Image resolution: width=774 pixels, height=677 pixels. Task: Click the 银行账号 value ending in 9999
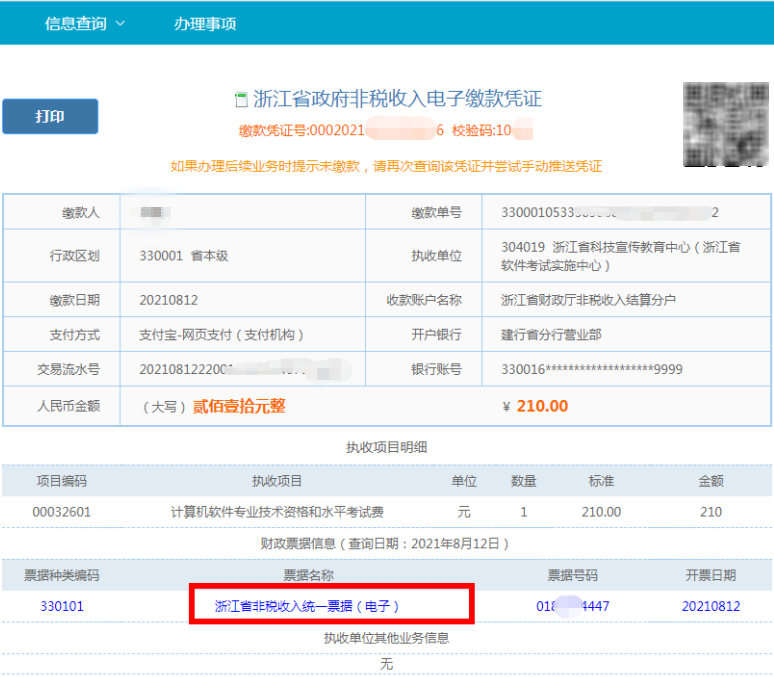coord(591,369)
